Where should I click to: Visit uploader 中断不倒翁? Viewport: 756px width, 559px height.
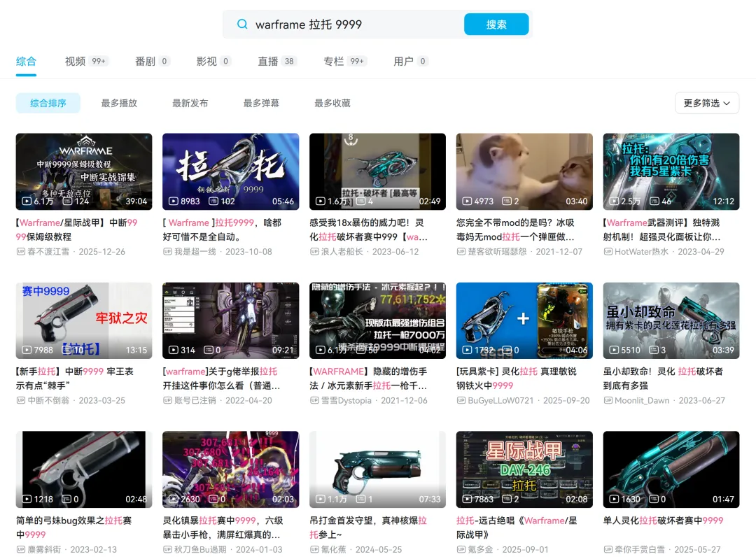click(48, 400)
